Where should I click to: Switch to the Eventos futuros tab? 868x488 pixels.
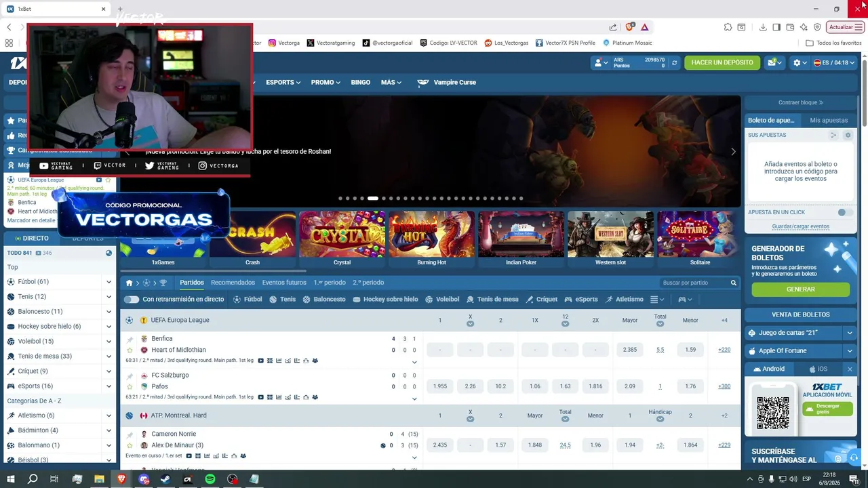(x=284, y=283)
